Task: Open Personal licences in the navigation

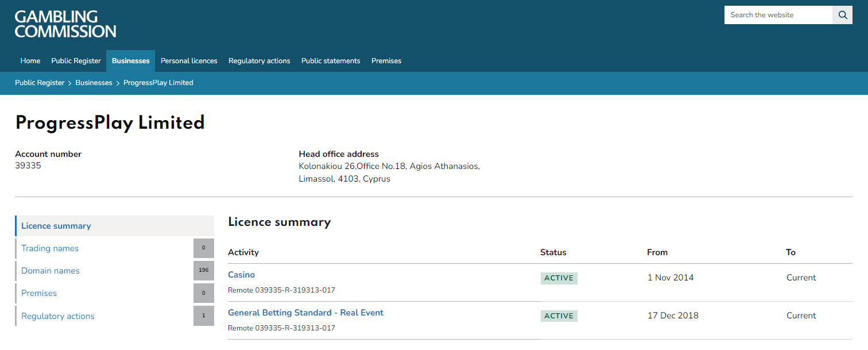Action: coord(189,61)
